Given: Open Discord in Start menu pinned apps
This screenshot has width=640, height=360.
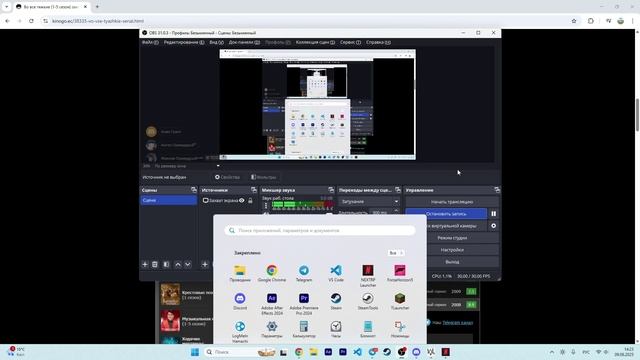Looking at the screenshot, I should pos(240,302).
